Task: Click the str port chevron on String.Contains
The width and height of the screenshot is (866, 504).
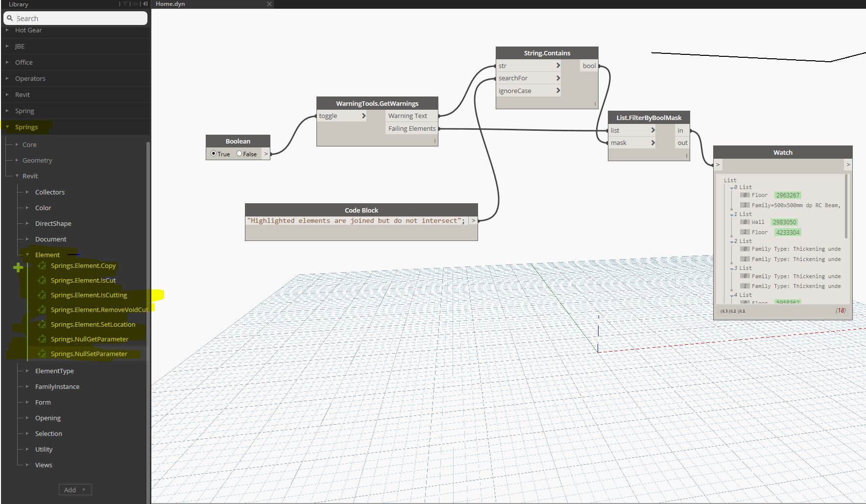Action: coord(558,66)
